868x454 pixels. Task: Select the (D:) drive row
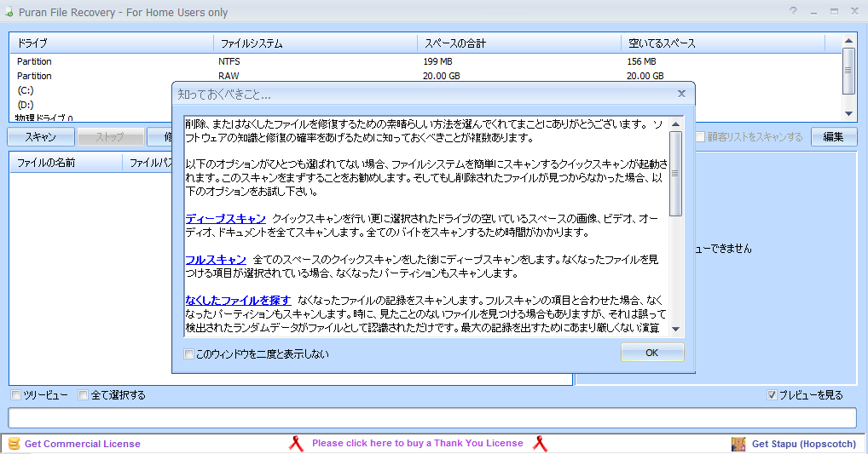click(26, 105)
